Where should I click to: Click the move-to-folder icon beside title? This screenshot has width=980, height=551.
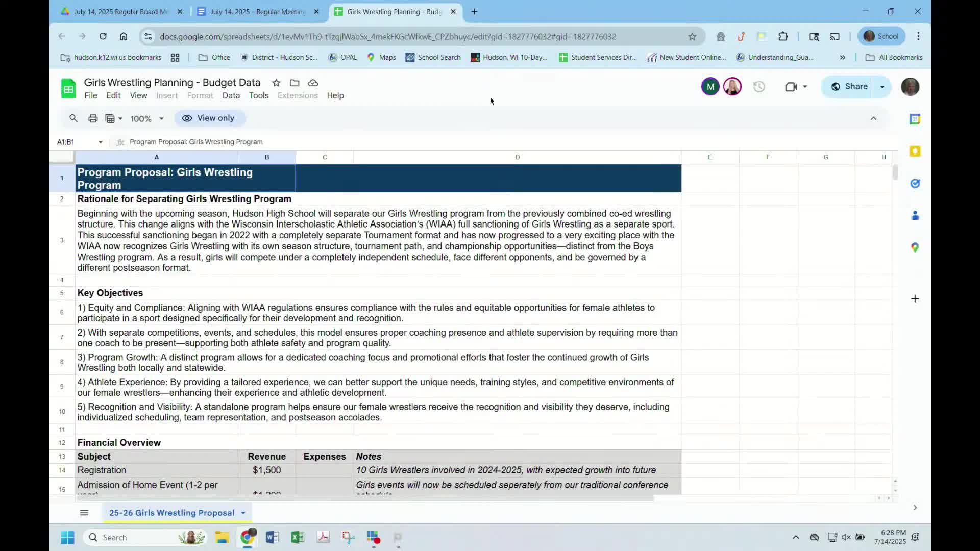click(x=295, y=83)
